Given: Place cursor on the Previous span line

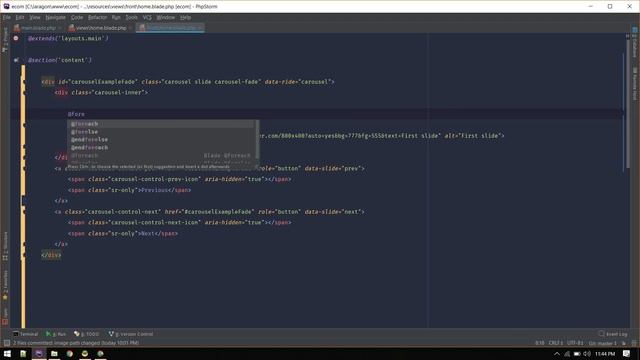Looking at the screenshot, I should coord(129,190).
